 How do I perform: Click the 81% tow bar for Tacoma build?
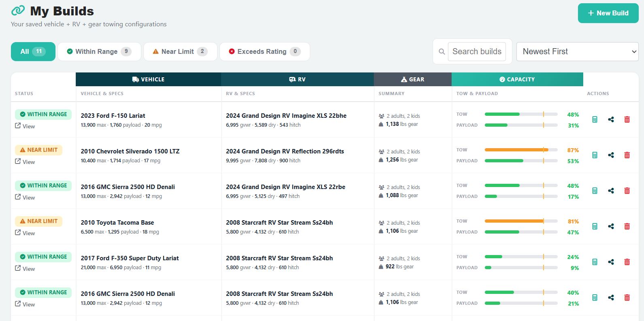pyautogui.click(x=521, y=221)
